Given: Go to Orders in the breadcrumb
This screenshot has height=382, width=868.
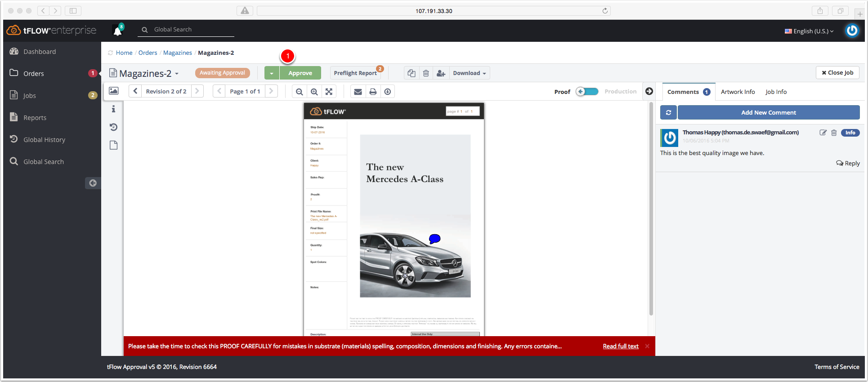Looking at the screenshot, I should 148,53.
